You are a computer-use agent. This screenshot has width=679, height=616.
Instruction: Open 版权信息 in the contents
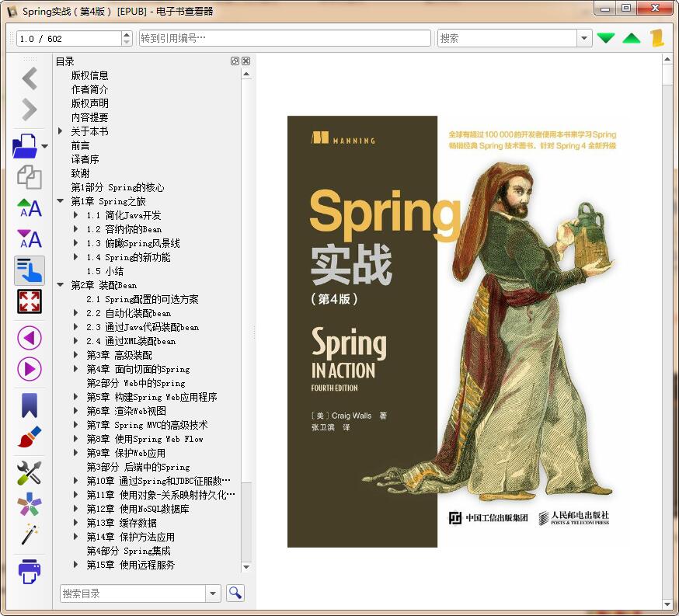click(x=89, y=75)
